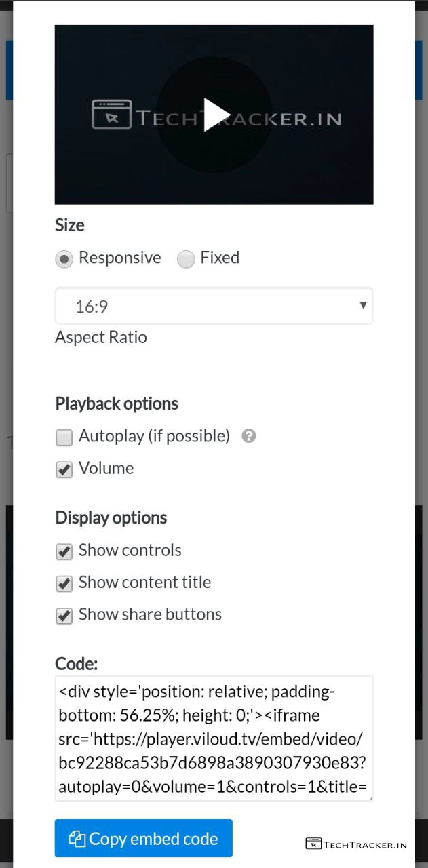Click the Responsive label text
Viewport: 428px width, 868px height.
(x=120, y=258)
